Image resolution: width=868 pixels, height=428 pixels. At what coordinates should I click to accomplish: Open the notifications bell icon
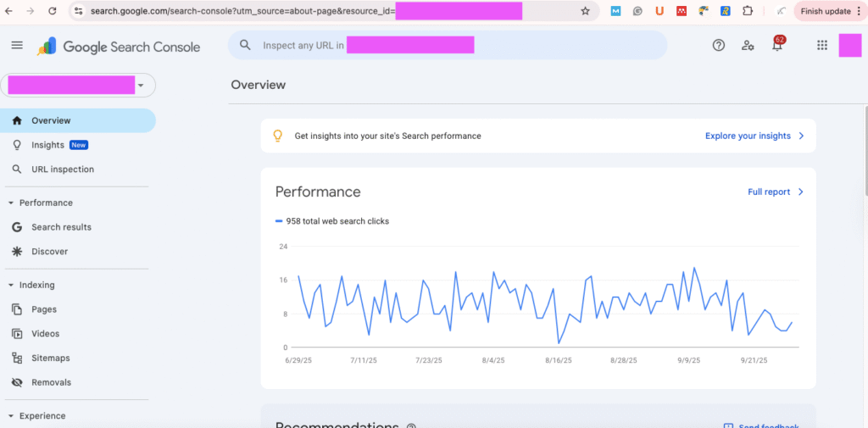[777, 46]
